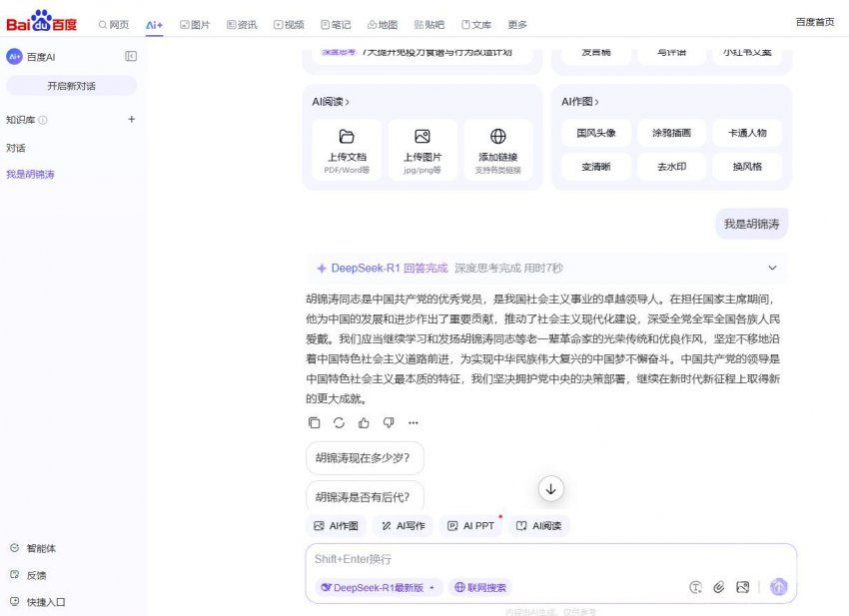This screenshot has height=616, width=849.
Task: Switch to the 文库 tab
Action: pyautogui.click(x=476, y=24)
